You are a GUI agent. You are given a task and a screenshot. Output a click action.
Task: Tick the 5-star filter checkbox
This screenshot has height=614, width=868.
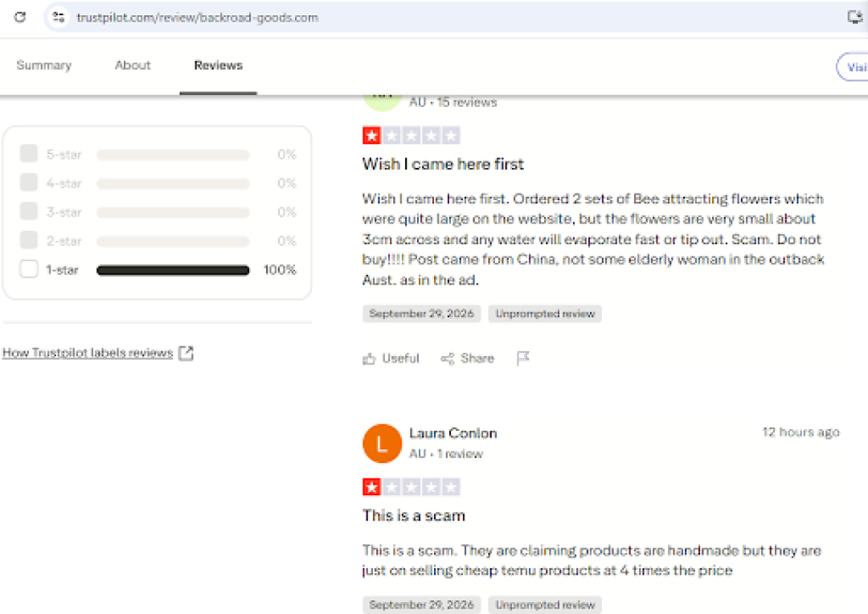coord(29,153)
